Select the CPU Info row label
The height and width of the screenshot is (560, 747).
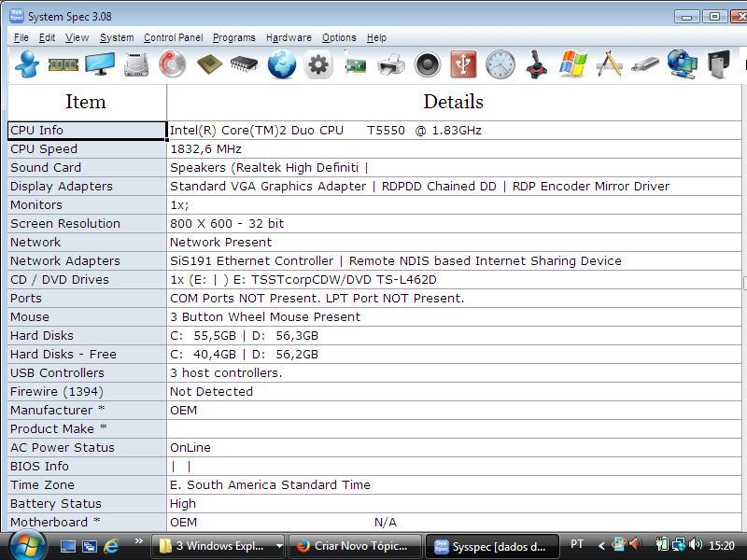click(87, 131)
